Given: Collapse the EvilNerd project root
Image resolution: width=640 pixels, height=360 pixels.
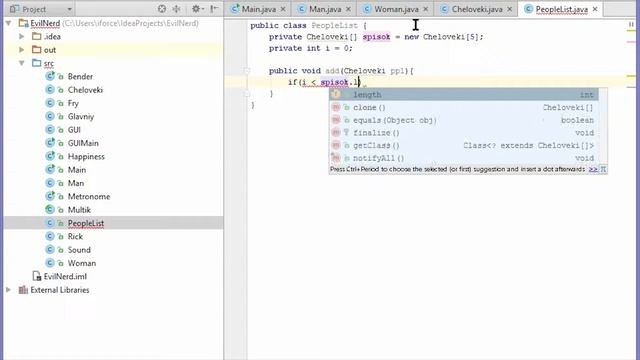Looking at the screenshot, I should click(x=9, y=23).
